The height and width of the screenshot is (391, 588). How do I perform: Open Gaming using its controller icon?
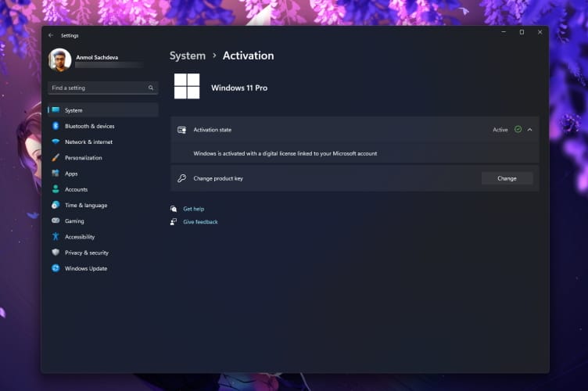pyautogui.click(x=56, y=221)
